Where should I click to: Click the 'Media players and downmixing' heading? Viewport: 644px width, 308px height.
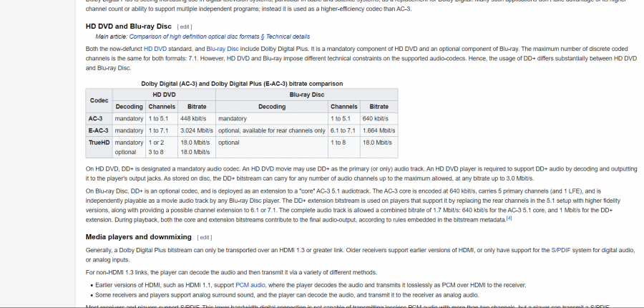pos(138,237)
